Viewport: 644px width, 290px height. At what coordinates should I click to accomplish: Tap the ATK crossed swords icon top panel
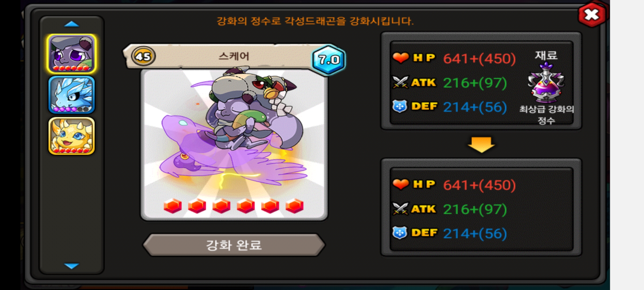[x=400, y=82]
